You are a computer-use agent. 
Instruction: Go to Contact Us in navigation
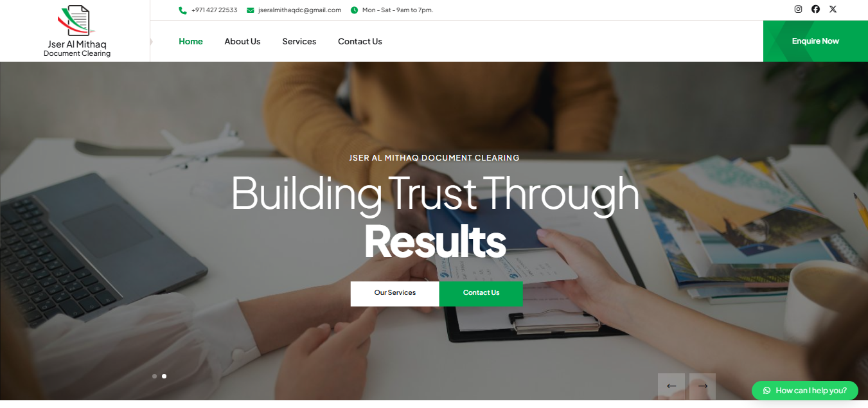click(360, 41)
